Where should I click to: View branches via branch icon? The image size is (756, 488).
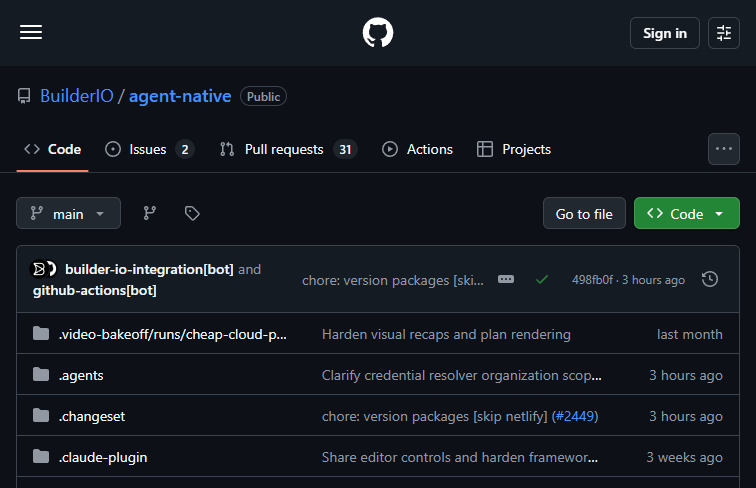coord(149,213)
